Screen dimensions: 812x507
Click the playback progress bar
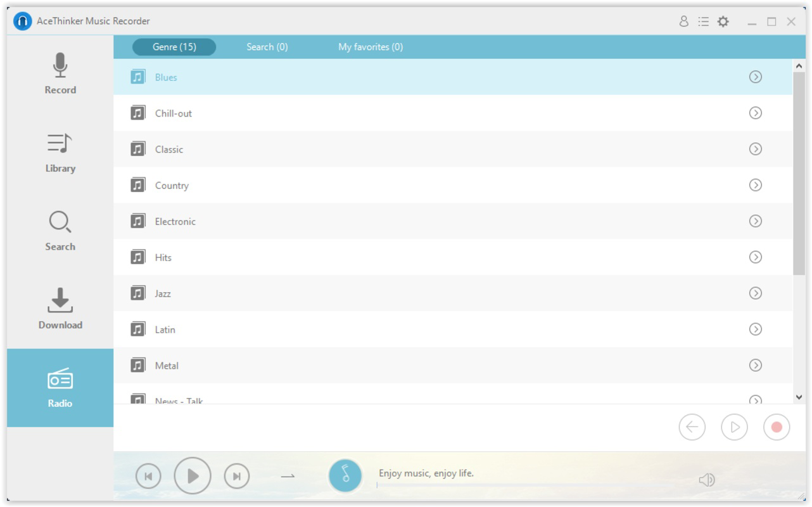tap(526, 485)
